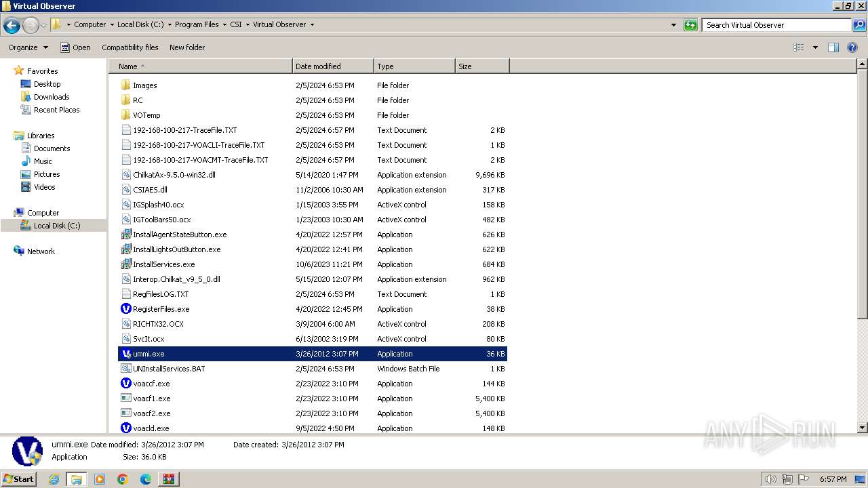Select IGSplash40.ocx file
Screen dimensions: 868x488
[x=159, y=205]
